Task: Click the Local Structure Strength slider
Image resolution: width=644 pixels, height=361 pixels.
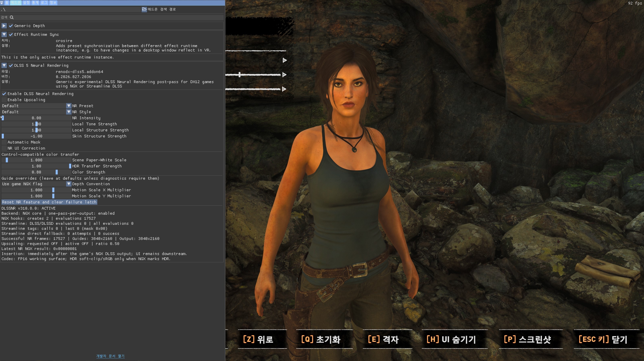Action: pos(36,130)
